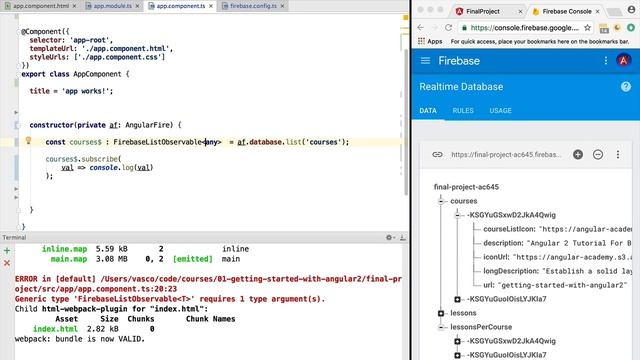Open the user account avatar
Image resolution: width=640 pixels, height=360 pixels.
[x=624, y=60]
